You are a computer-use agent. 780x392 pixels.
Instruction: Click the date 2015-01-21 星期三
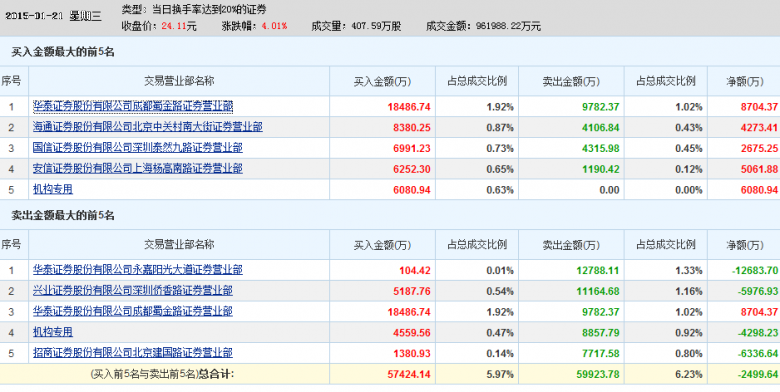pyautogui.click(x=53, y=16)
